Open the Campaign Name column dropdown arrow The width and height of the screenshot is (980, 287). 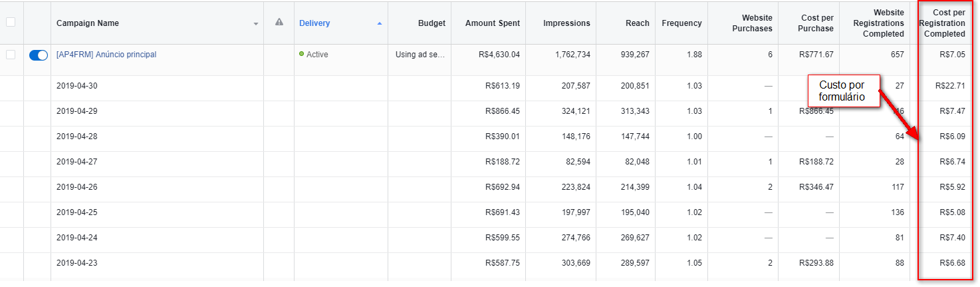(x=256, y=24)
